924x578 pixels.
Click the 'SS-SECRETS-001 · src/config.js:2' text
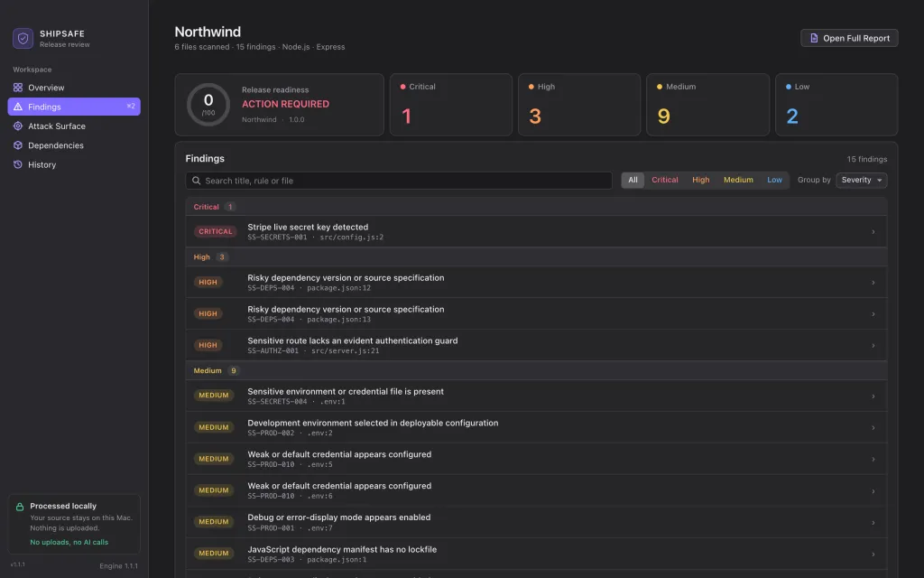pos(315,238)
